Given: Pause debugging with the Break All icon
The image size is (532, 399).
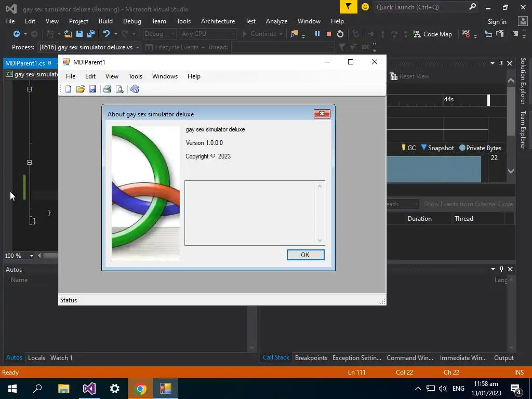Looking at the screenshot, I should [317, 34].
